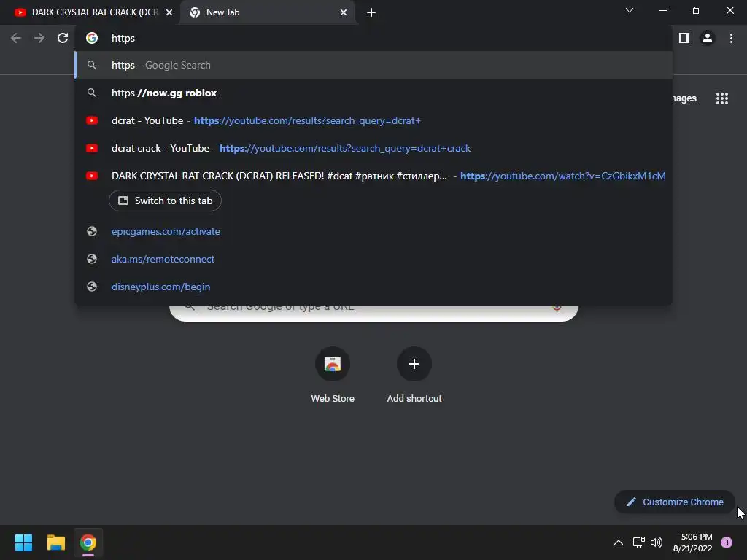Show hidden system tray icons
This screenshot has width=747, height=560.
(x=619, y=542)
